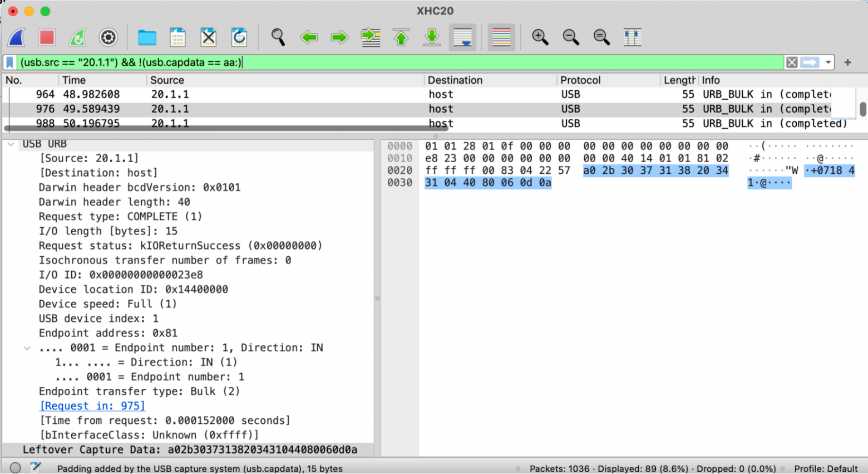This screenshot has width=868, height=474.
Task: Open Go to specified packet
Action: click(371, 37)
